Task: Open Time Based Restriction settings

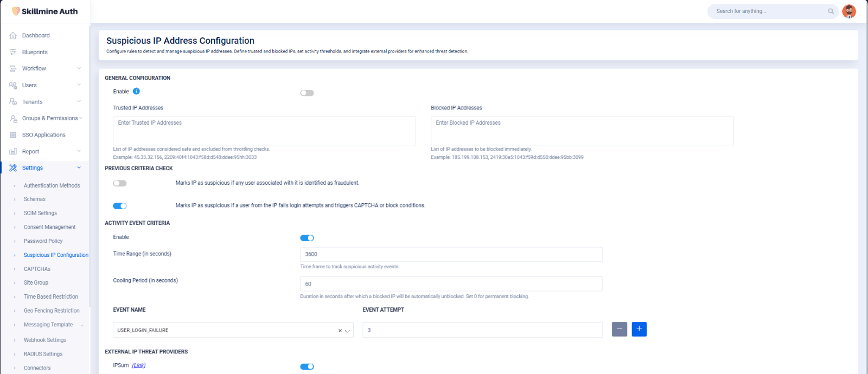Action: click(51, 297)
